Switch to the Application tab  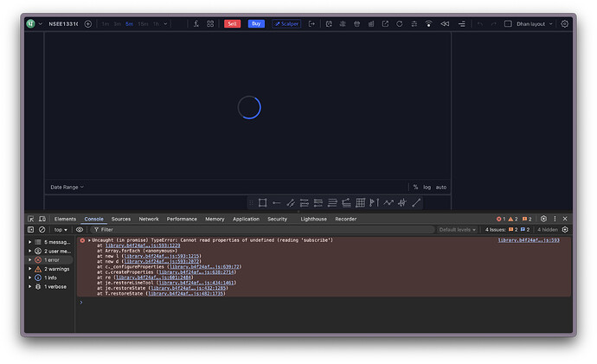pyautogui.click(x=246, y=219)
